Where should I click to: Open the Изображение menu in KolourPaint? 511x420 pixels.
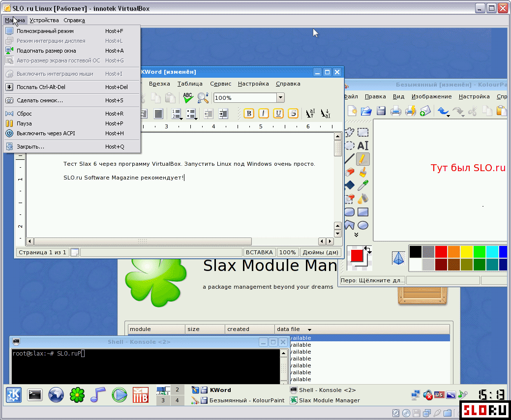[x=431, y=96]
